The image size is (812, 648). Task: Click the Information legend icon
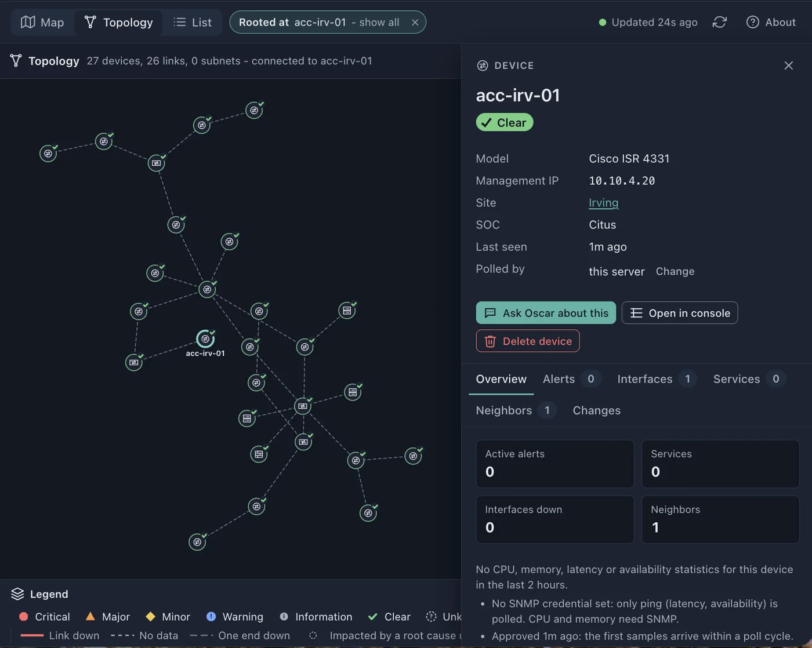[284, 617]
